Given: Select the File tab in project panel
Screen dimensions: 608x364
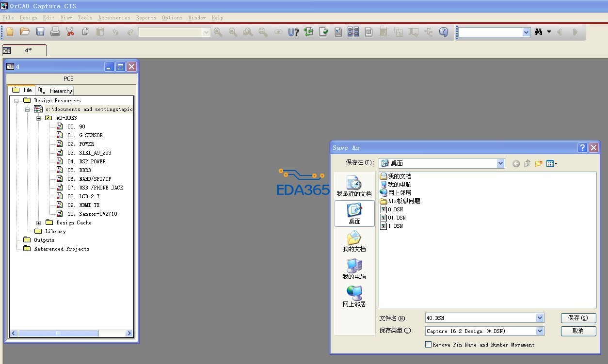Looking at the screenshot, I should coord(22,90).
